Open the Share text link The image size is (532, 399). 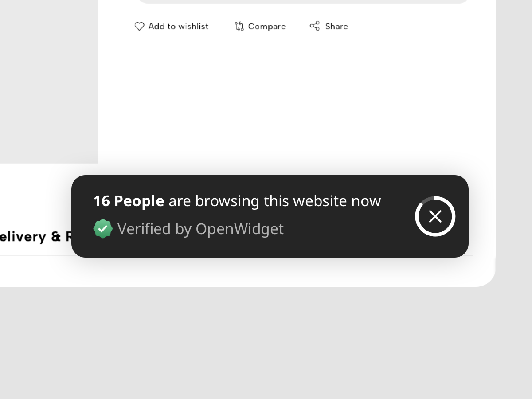coord(336,27)
